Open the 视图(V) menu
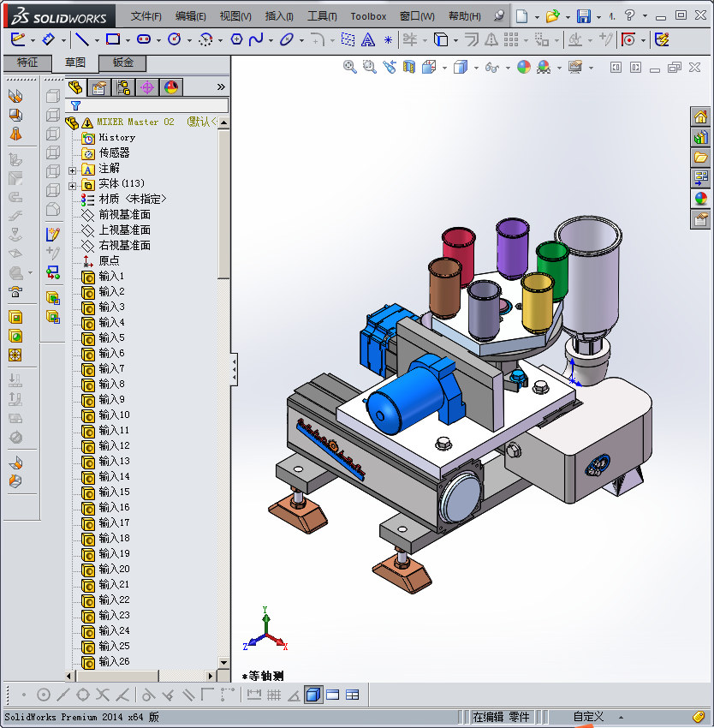 pos(235,16)
